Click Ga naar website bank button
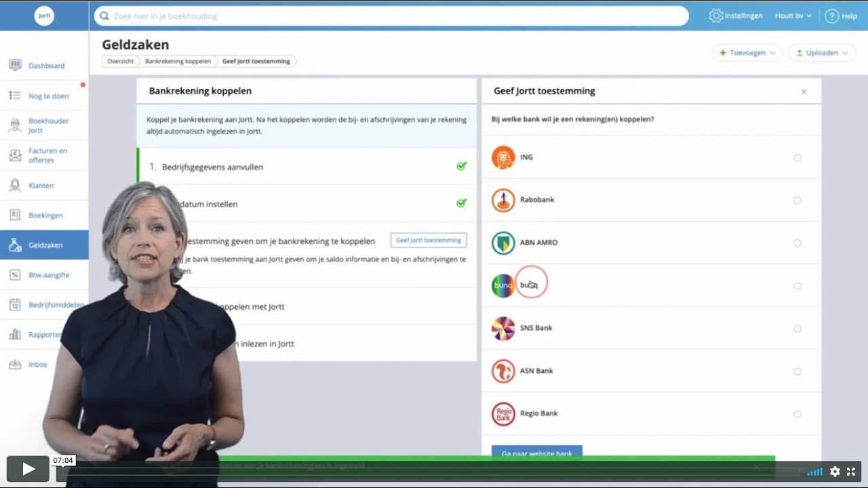The image size is (868, 488). pyautogui.click(x=537, y=452)
